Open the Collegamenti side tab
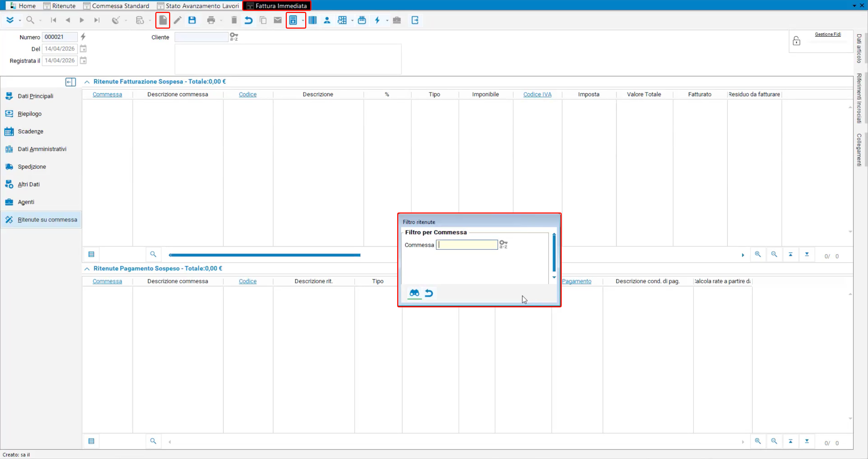 tap(859, 150)
